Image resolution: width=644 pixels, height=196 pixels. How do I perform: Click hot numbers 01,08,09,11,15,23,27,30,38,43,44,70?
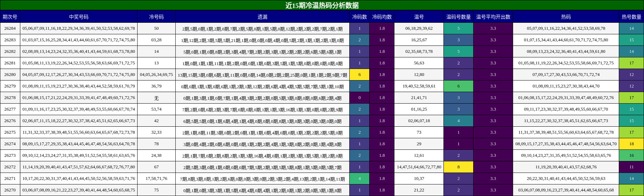click(566, 86)
